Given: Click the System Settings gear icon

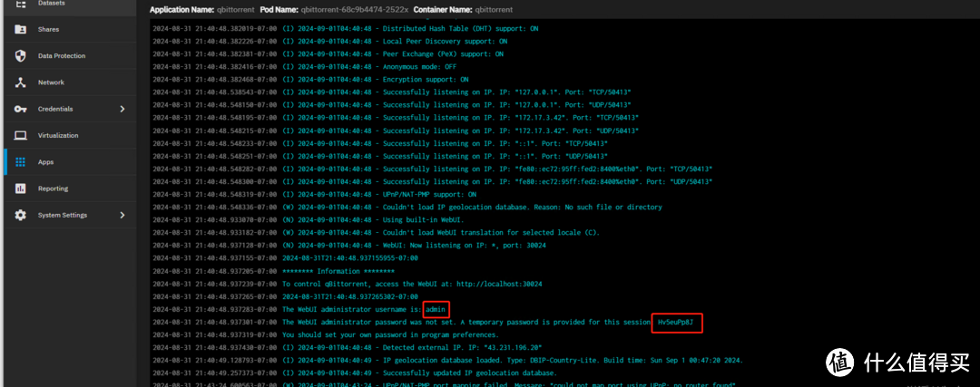Looking at the screenshot, I should (x=21, y=215).
